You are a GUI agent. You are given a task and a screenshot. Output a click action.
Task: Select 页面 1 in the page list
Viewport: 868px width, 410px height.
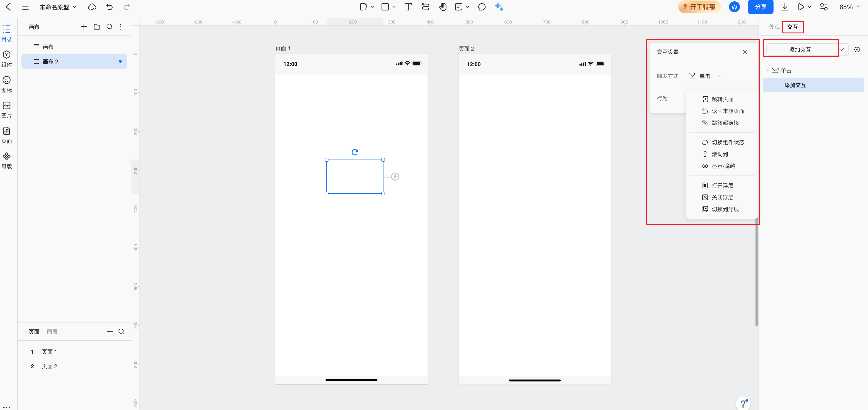(x=74, y=352)
